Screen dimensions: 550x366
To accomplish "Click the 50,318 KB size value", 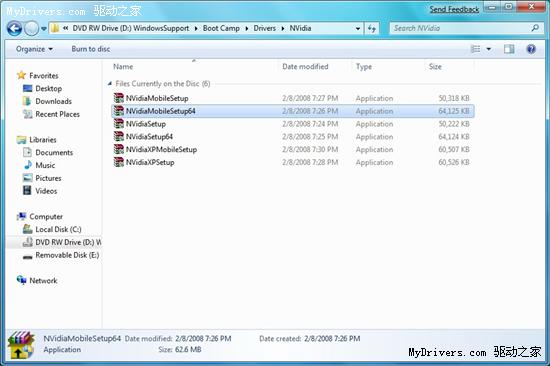I will click(x=454, y=98).
